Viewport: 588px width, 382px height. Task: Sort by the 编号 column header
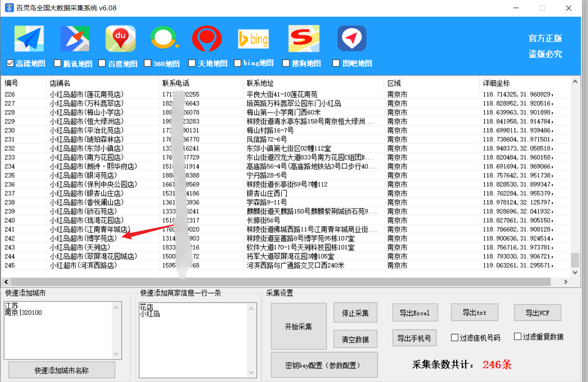click(23, 83)
